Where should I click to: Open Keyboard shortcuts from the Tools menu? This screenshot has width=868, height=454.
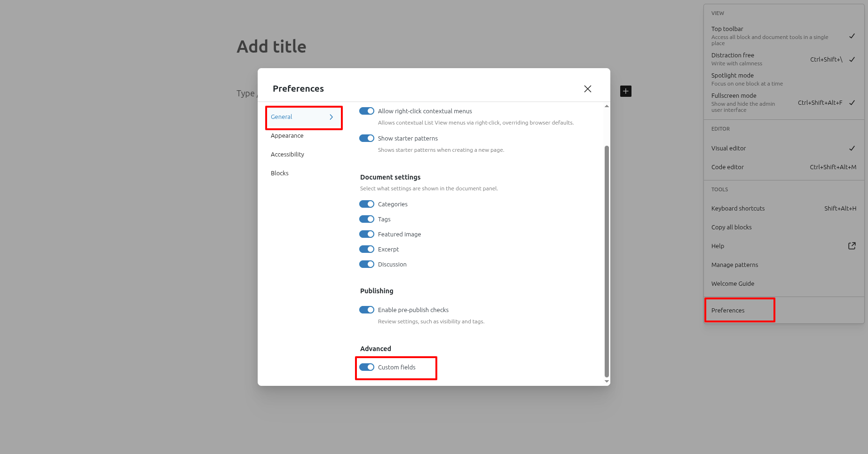click(738, 209)
